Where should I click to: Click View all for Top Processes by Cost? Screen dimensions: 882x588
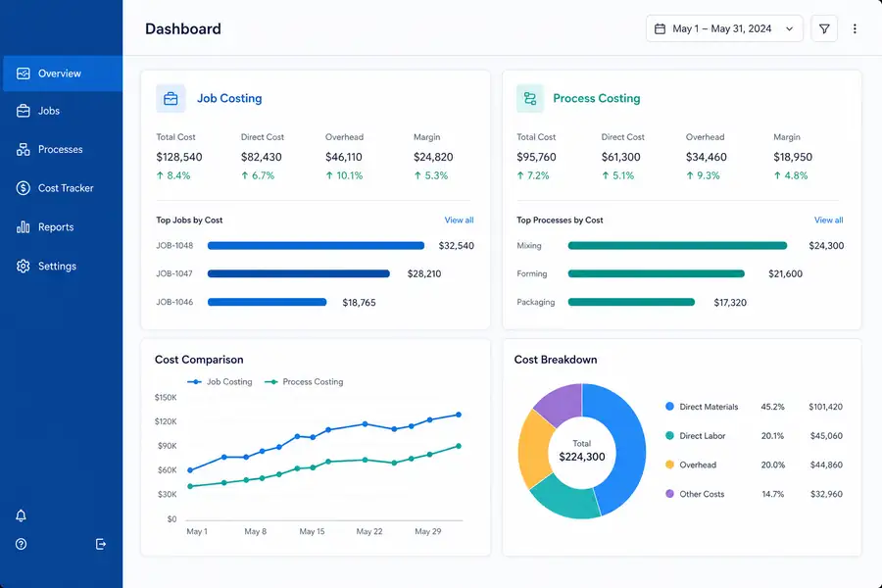828,220
